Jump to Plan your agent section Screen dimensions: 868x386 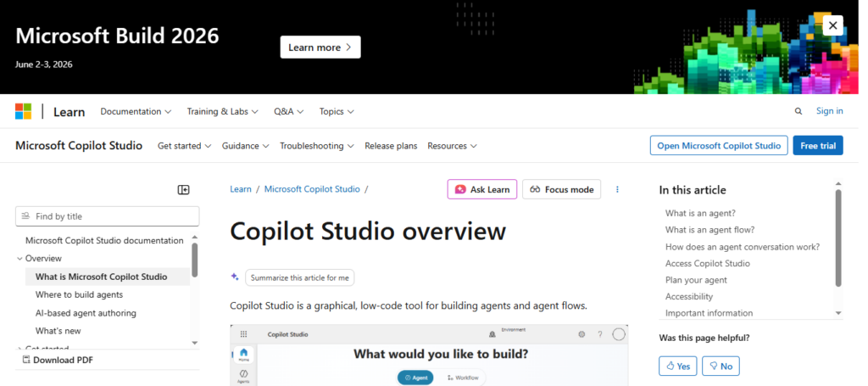click(696, 280)
